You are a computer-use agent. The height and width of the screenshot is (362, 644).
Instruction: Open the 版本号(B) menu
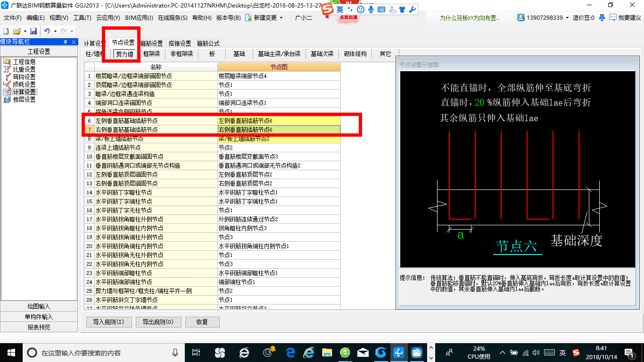[x=228, y=17]
